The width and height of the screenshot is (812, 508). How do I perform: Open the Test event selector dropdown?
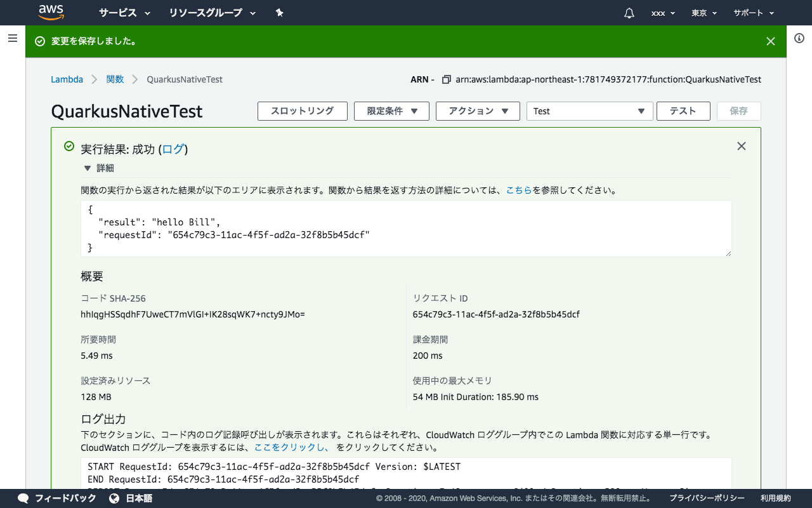pos(589,110)
